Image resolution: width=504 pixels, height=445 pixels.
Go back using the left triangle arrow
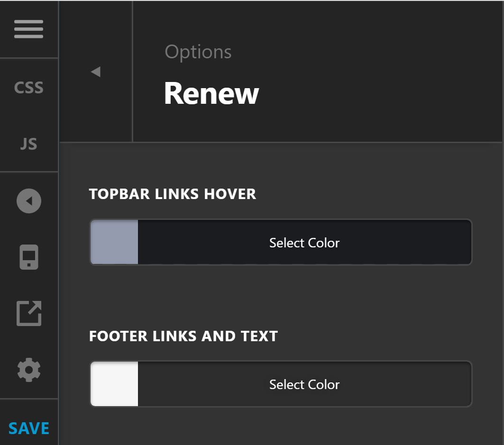96,72
